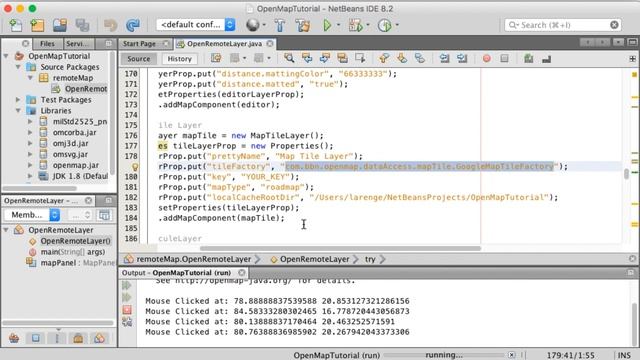Click the editor horizontal scrollbar
Image resolution: width=640 pixels, height=360 pixels.
coord(340,248)
